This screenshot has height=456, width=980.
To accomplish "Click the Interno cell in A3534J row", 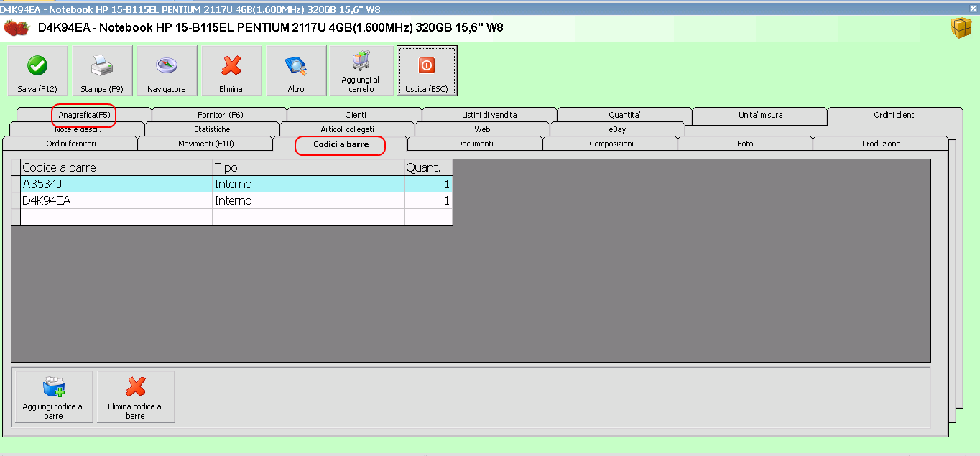I will pyautogui.click(x=308, y=184).
